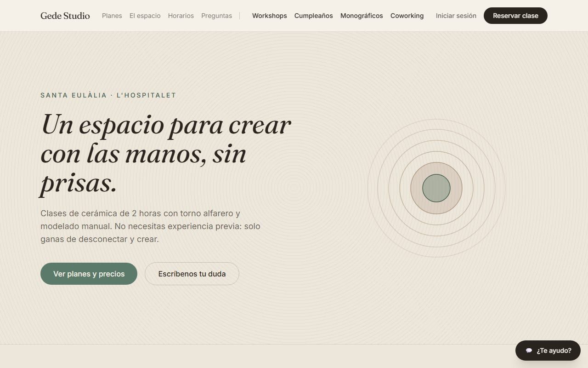Viewport: 588px width, 368px height.
Task: Click the 'SANTA EULÀLIA · L'HOSPITALET' label
Action: tap(108, 95)
